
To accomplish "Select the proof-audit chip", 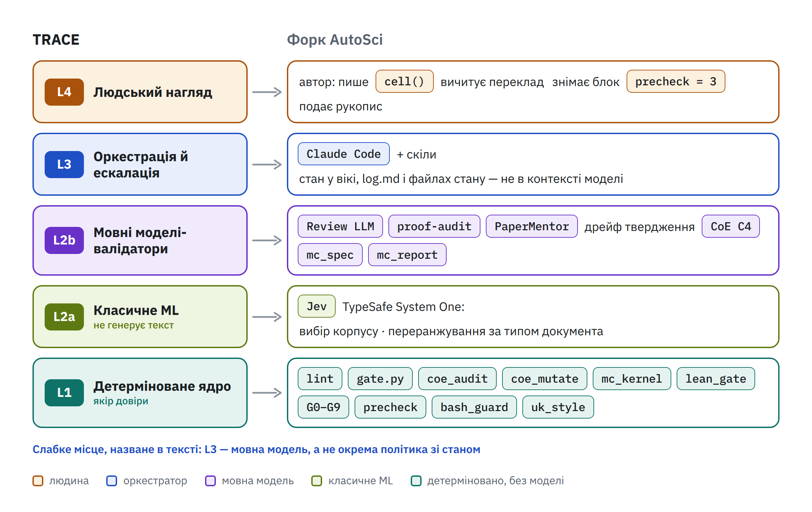I will [x=434, y=227].
